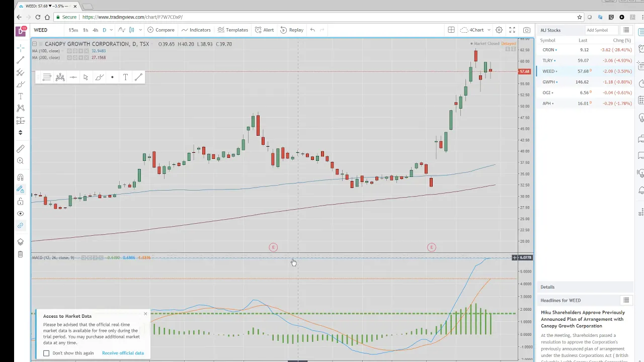Remove drawings with the trash icon

20,254
